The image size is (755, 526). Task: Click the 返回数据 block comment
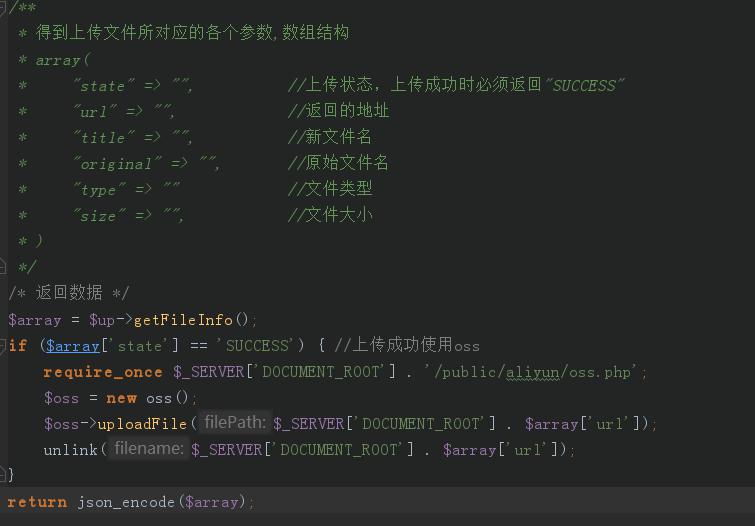(68, 293)
